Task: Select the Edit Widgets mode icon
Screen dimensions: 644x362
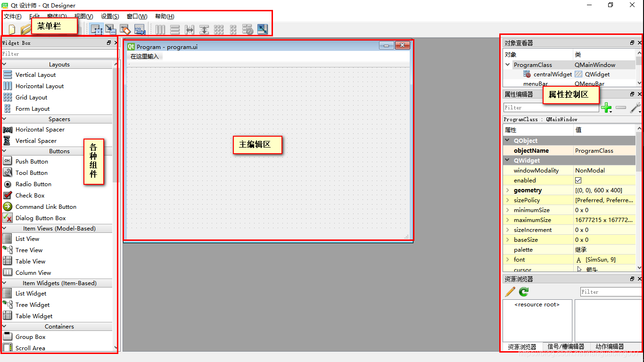Action: tap(97, 30)
